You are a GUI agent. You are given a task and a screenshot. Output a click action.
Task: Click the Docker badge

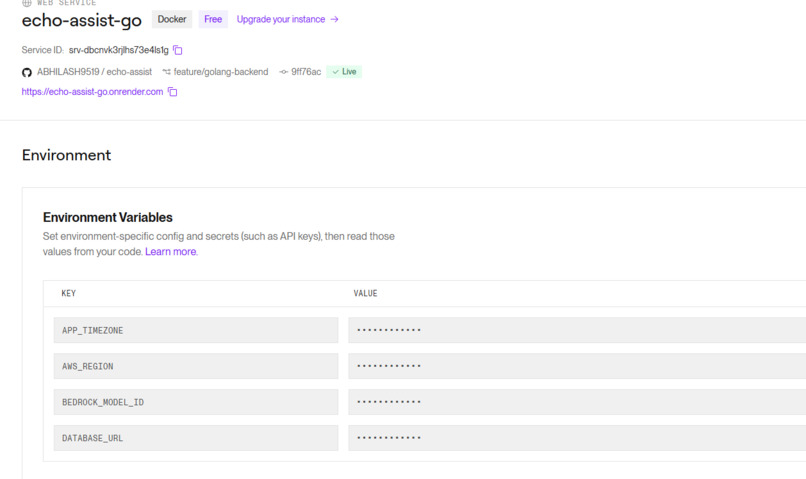click(172, 20)
